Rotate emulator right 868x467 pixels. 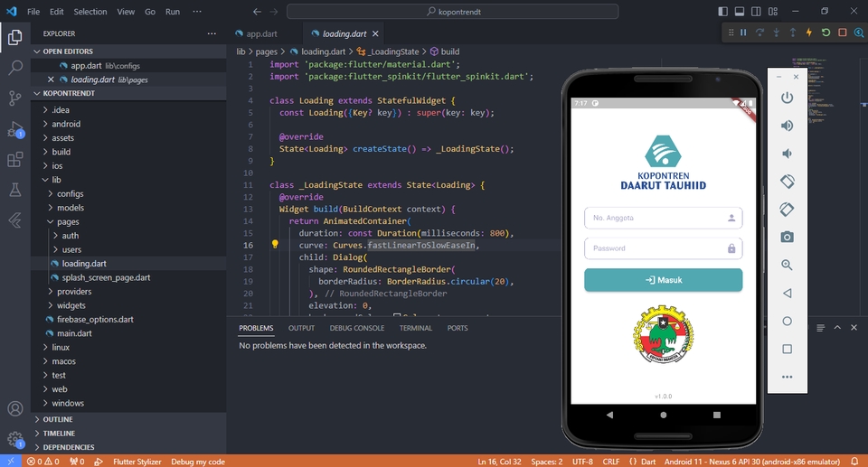pos(787,210)
